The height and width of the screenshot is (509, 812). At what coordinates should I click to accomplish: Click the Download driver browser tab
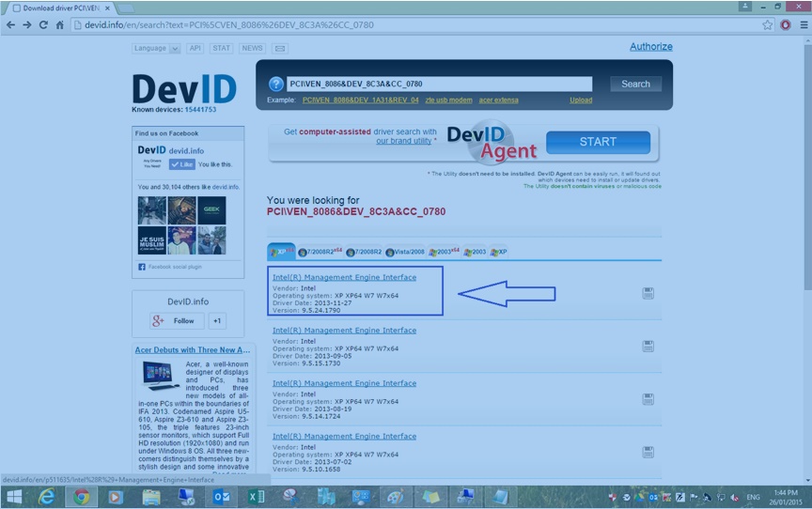point(61,8)
